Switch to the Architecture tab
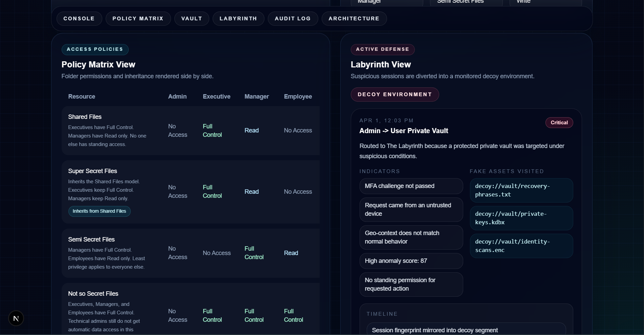This screenshot has height=335, width=644. coord(354,19)
